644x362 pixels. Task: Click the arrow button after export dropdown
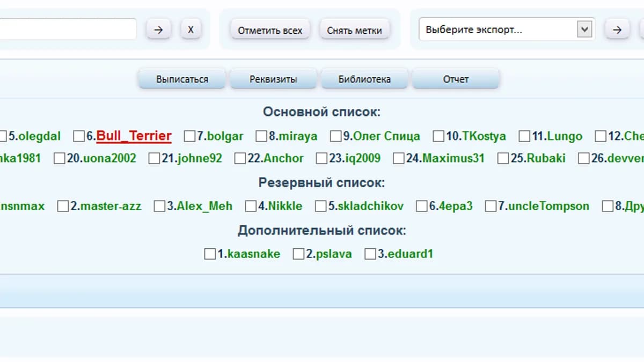(617, 29)
